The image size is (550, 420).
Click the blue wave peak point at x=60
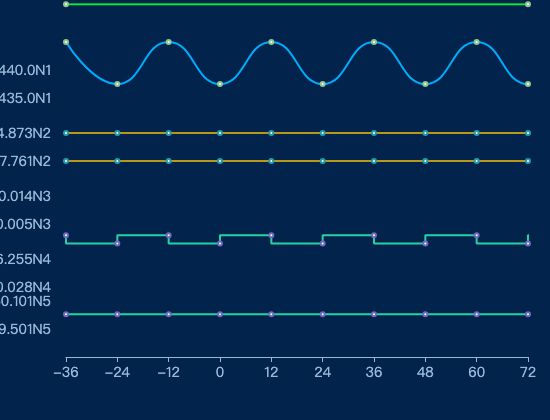coord(476,42)
